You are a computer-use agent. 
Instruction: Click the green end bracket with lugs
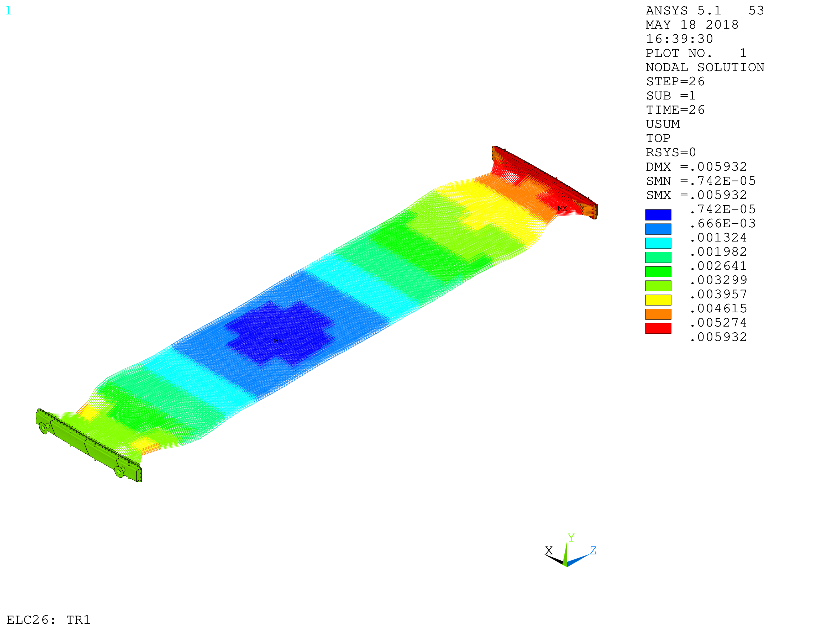[x=89, y=445]
